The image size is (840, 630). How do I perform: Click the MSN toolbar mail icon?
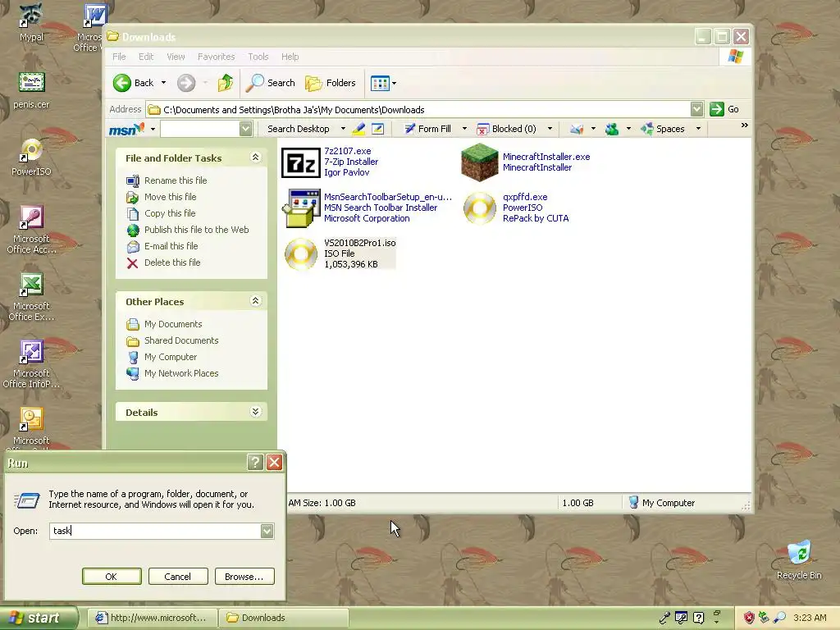577,129
